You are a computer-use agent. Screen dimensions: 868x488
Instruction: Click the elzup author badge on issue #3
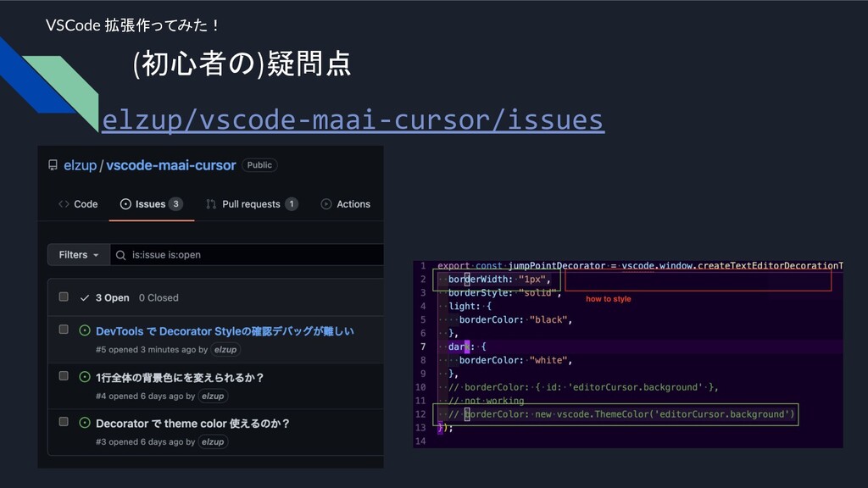pos(213,442)
